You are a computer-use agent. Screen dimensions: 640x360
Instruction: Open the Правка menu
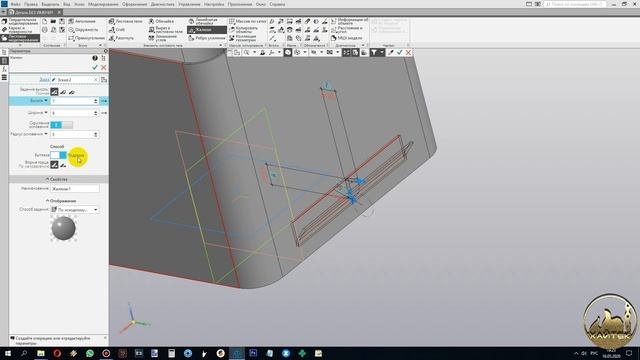(x=31, y=4)
